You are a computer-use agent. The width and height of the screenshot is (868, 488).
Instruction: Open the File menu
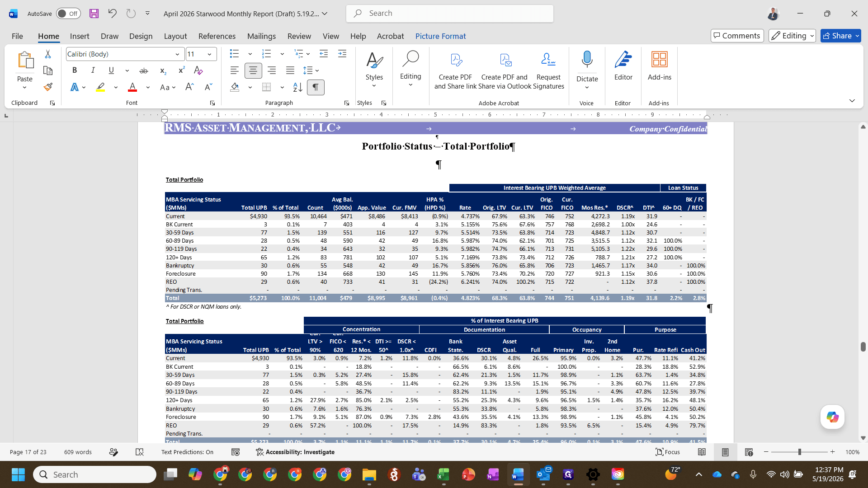(17, 36)
